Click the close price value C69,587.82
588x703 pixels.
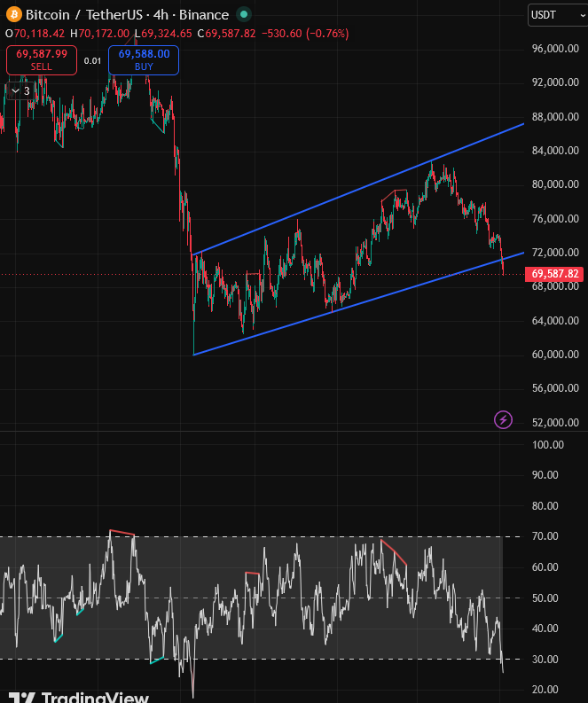226,34
